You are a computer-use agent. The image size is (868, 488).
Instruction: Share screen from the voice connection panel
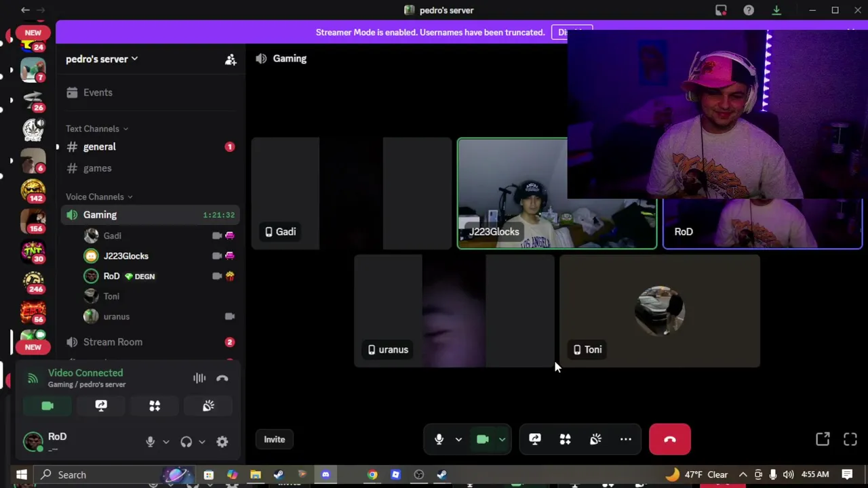(101, 405)
